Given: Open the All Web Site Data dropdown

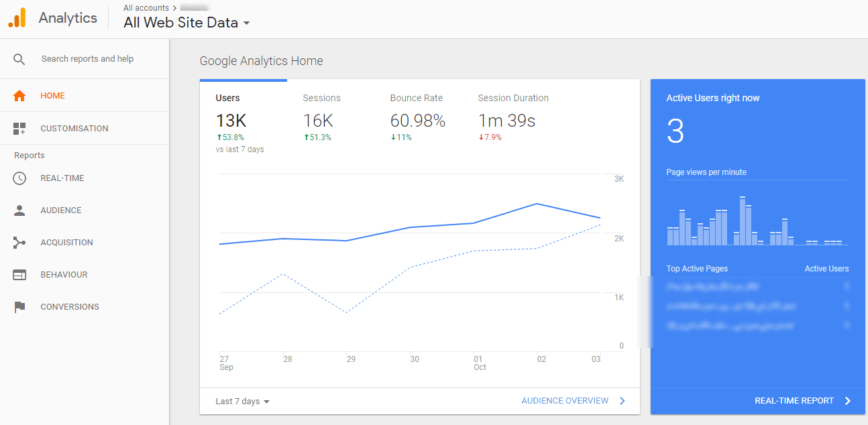Looking at the screenshot, I should (x=186, y=23).
